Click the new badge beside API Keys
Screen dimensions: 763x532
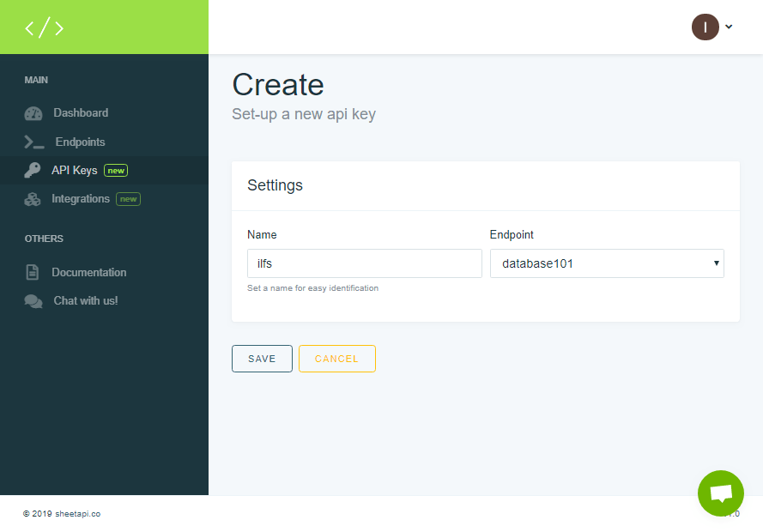pos(116,171)
